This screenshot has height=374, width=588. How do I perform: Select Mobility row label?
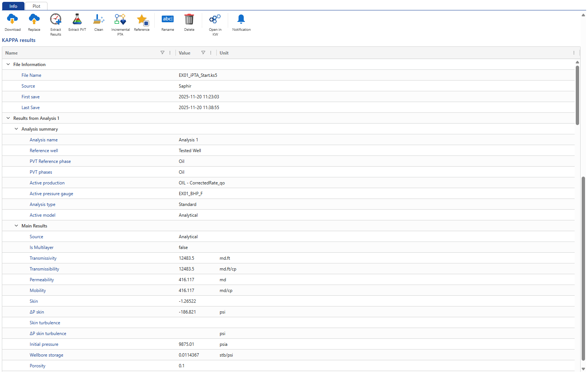(x=38, y=291)
